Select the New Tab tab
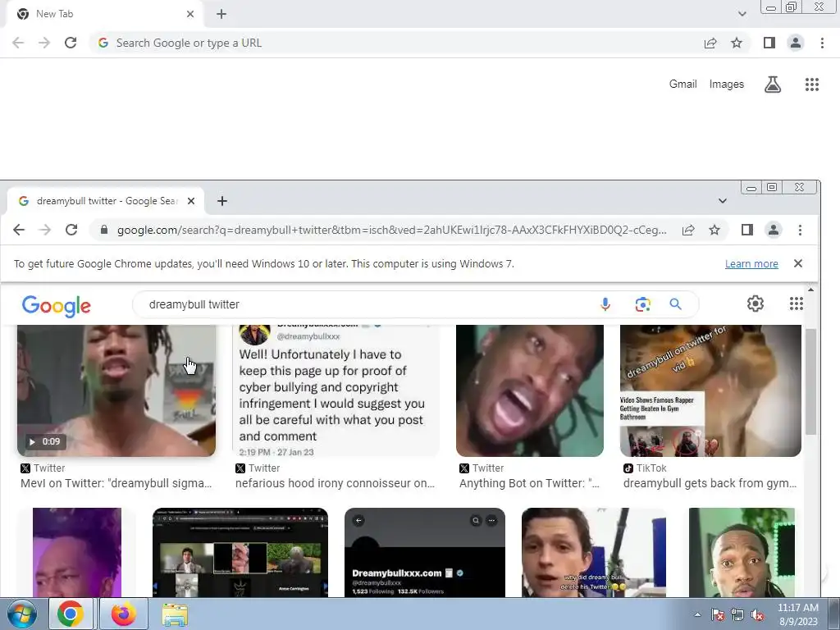The image size is (840, 630). pyautogui.click(x=102, y=14)
